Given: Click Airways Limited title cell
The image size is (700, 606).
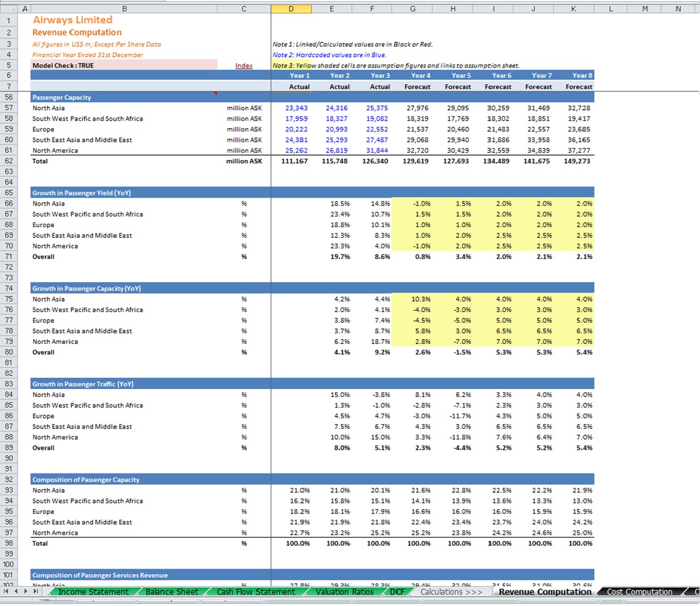Looking at the screenshot, I should 73,20.
